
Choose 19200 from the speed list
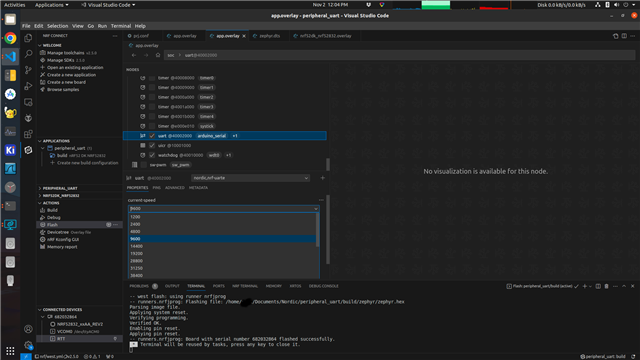(x=222, y=253)
